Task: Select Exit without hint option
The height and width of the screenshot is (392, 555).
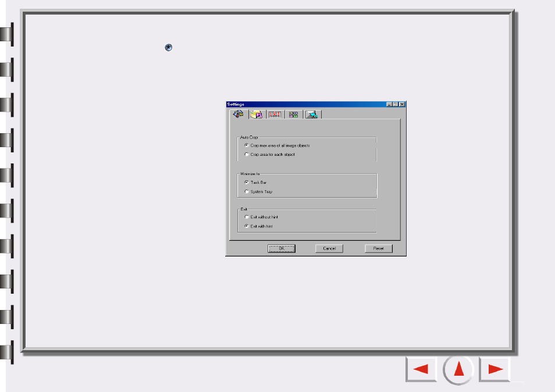Action: click(x=261, y=217)
